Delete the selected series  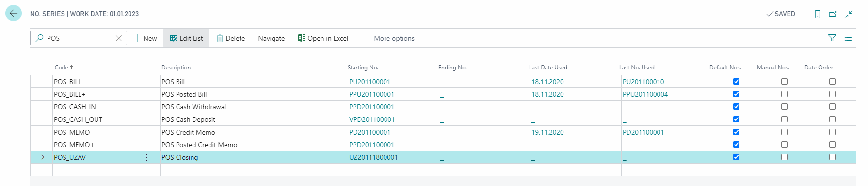click(231, 38)
